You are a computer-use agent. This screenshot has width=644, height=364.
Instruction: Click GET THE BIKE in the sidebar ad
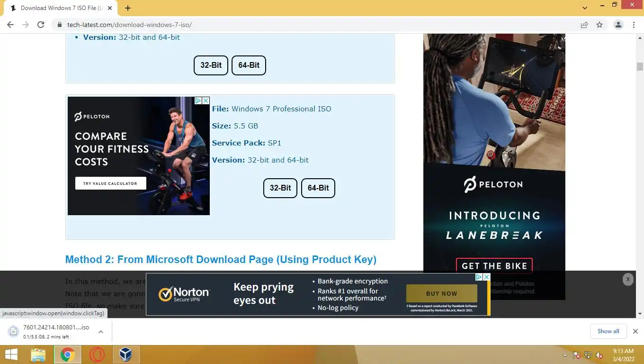coord(494,266)
